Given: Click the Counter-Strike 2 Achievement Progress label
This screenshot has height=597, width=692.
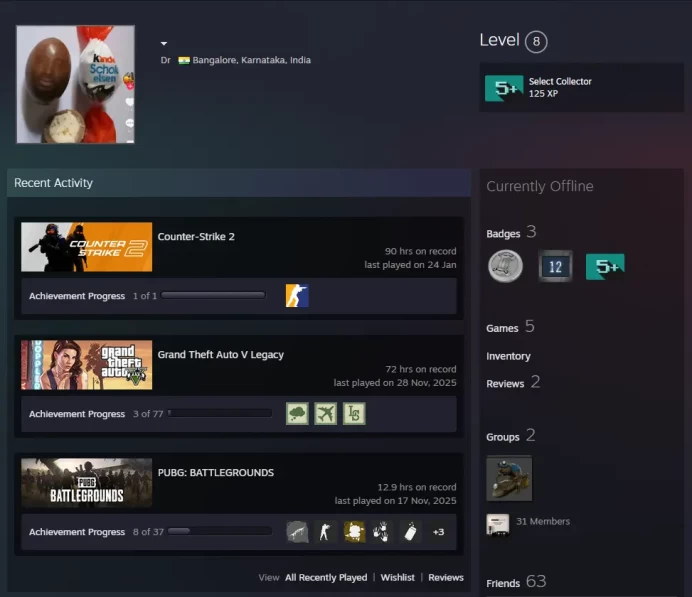Looking at the screenshot, I should tap(77, 296).
